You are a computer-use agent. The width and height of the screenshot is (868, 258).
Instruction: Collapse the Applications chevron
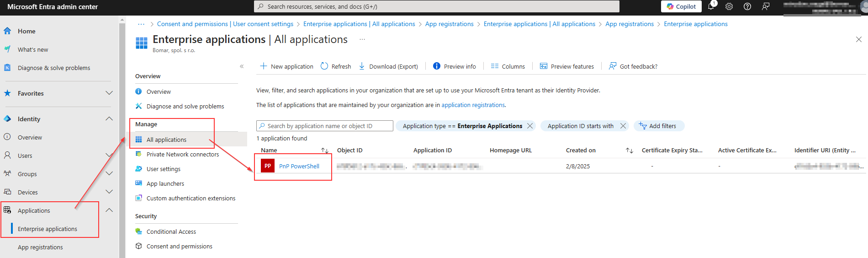109,210
